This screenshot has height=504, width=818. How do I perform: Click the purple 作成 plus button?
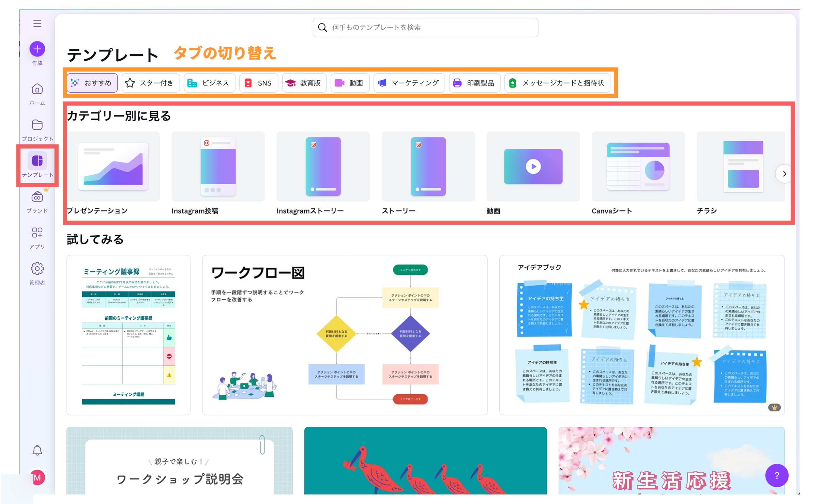[37, 49]
